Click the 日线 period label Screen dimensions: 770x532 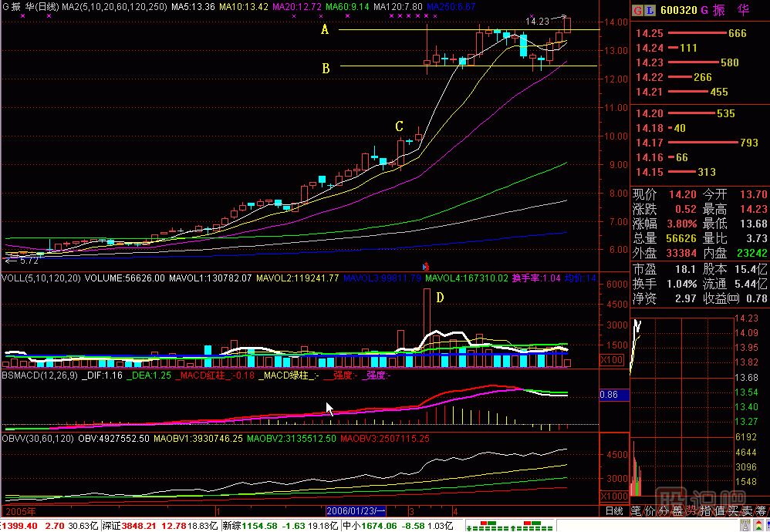point(613,510)
